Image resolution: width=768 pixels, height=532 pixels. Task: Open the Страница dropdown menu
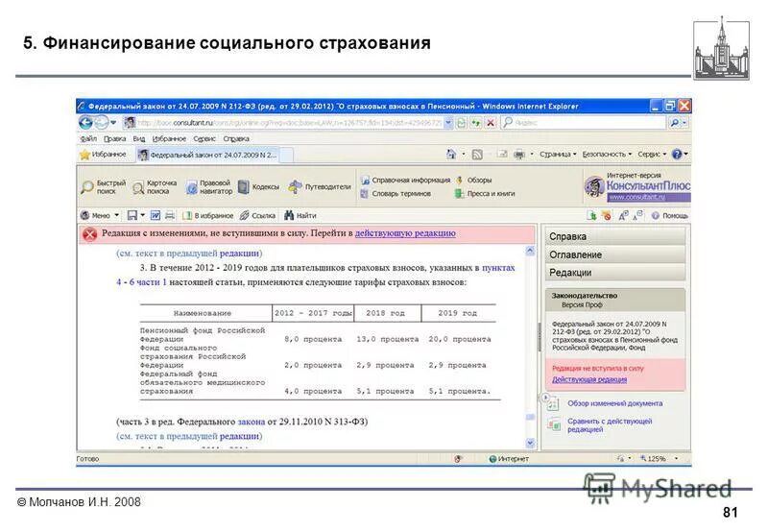(558, 155)
